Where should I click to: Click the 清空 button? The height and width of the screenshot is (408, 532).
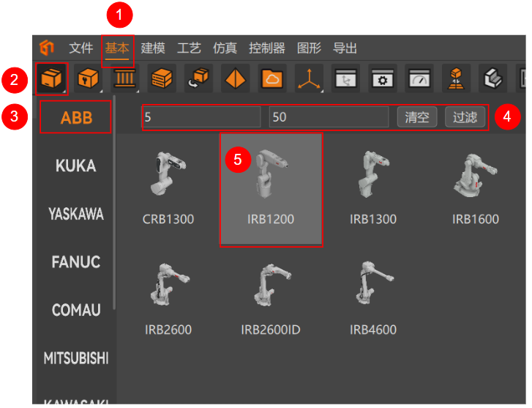click(416, 117)
